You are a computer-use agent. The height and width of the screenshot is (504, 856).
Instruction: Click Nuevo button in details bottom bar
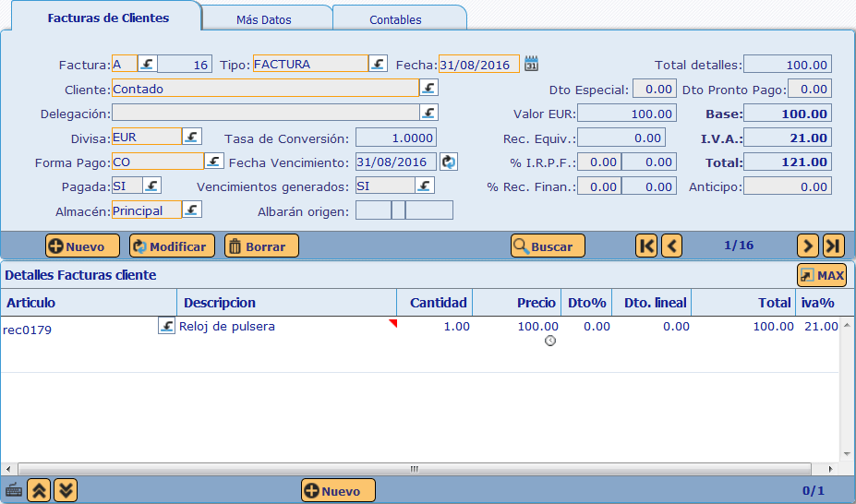[338, 490]
